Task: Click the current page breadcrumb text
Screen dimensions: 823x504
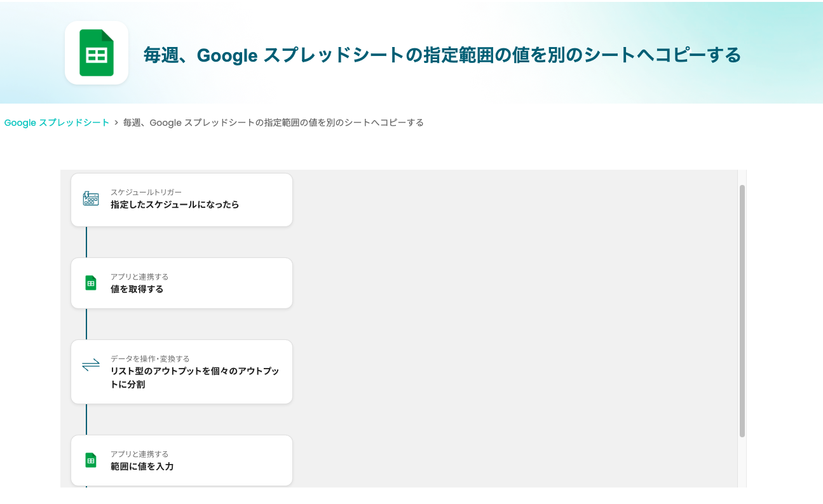Action: coord(273,123)
